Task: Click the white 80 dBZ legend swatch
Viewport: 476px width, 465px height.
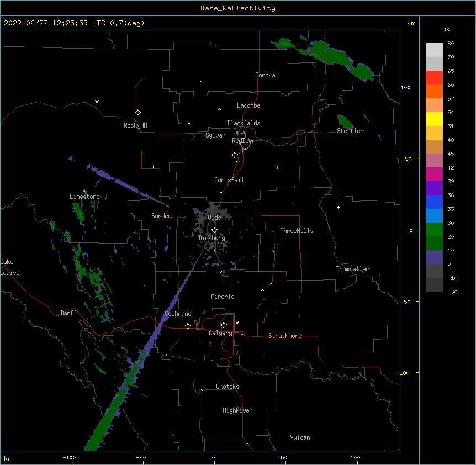Action: point(434,50)
